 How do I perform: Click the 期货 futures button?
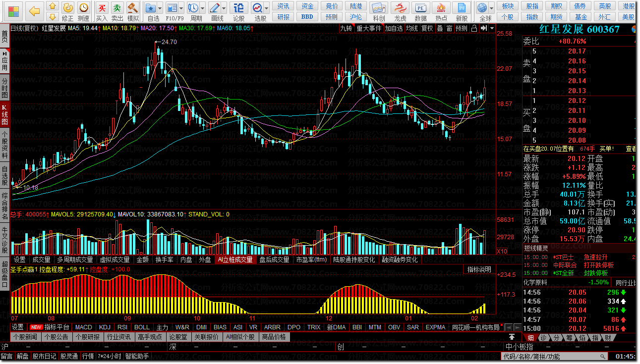coord(556,16)
